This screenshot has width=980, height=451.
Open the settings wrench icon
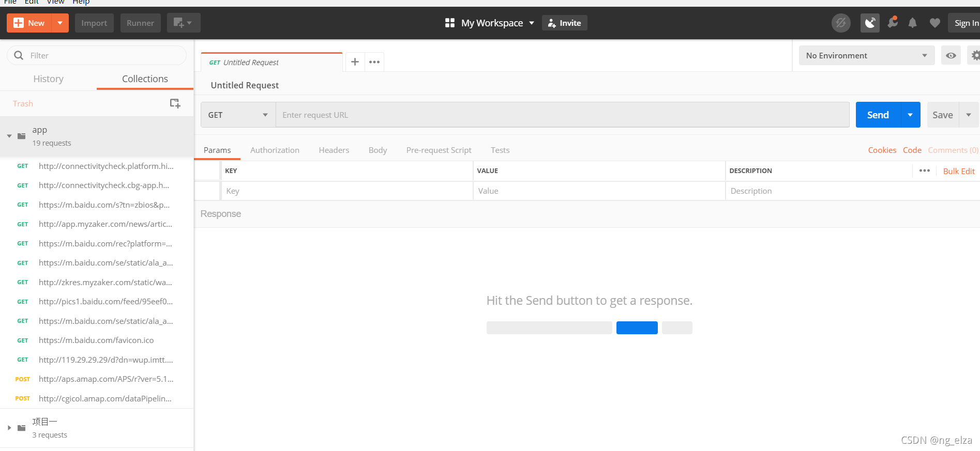point(893,23)
